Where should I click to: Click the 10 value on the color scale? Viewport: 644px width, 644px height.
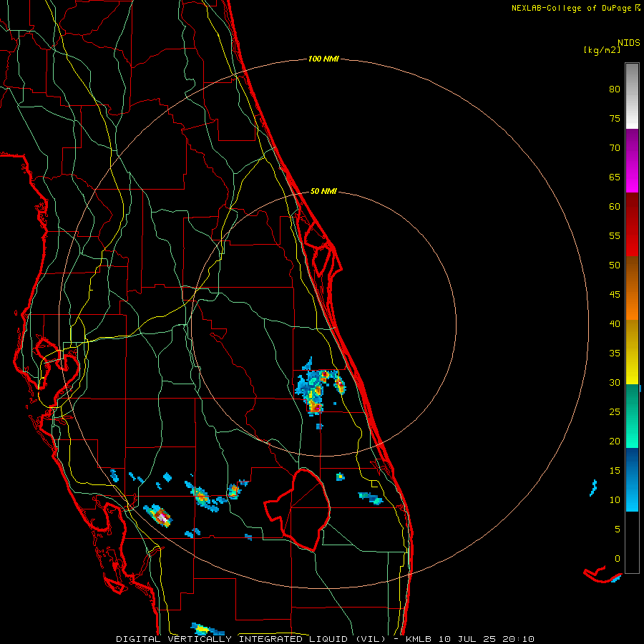[x=615, y=500]
